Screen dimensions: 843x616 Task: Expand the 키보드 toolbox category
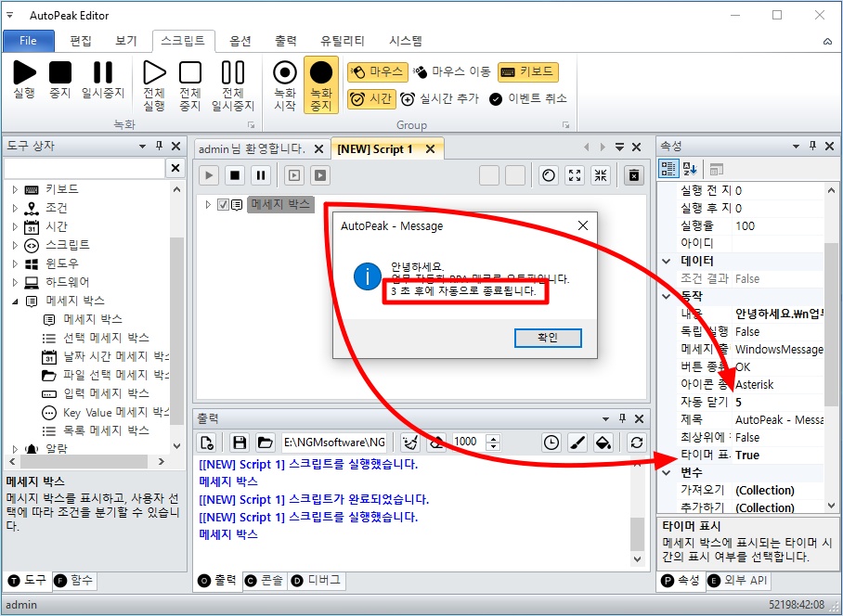pyautogui.click(x=15, y=189)
